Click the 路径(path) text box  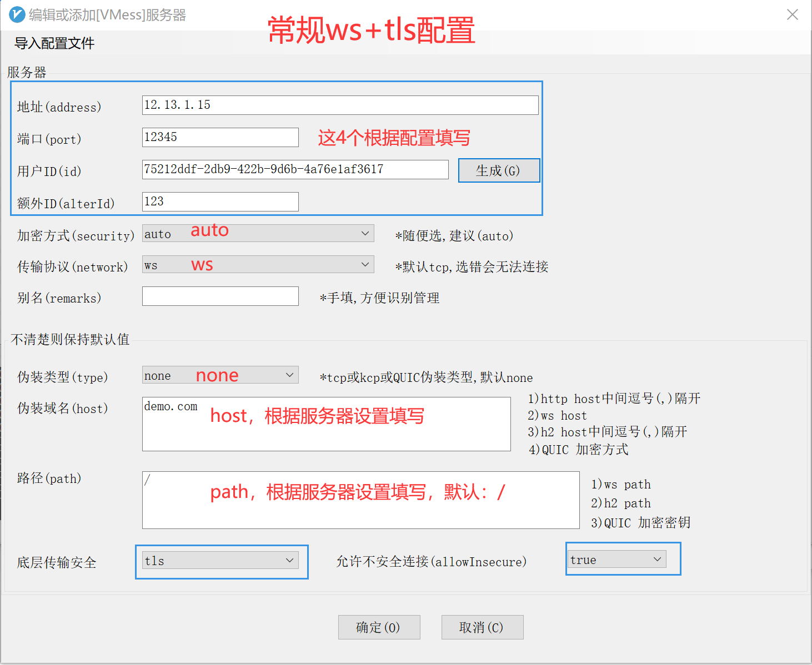[361, 500]
